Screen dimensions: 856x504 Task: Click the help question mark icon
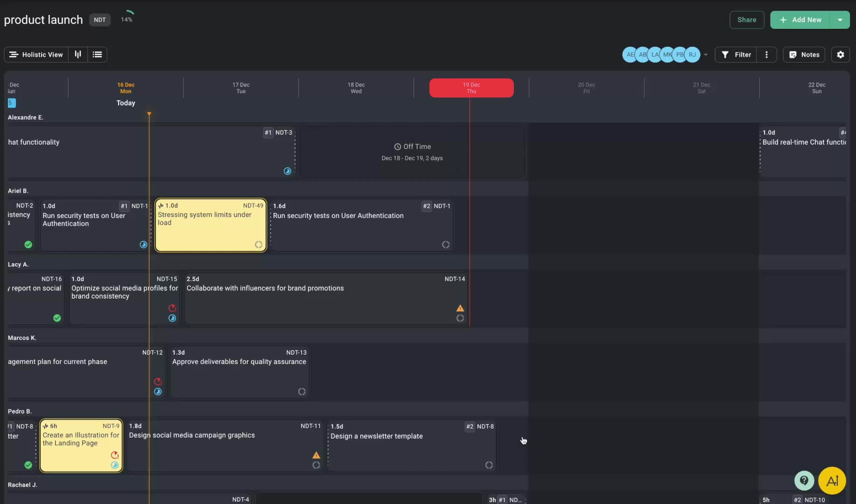tap(804, 480)
